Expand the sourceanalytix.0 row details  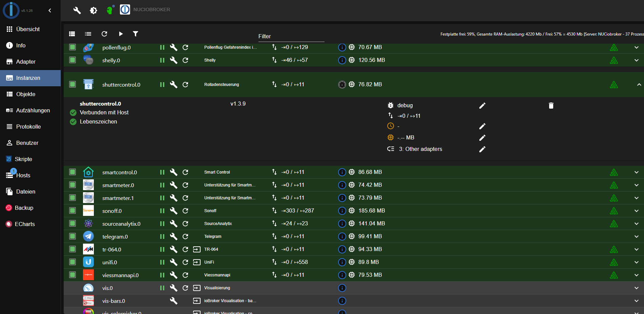click(x=636, y=224)
